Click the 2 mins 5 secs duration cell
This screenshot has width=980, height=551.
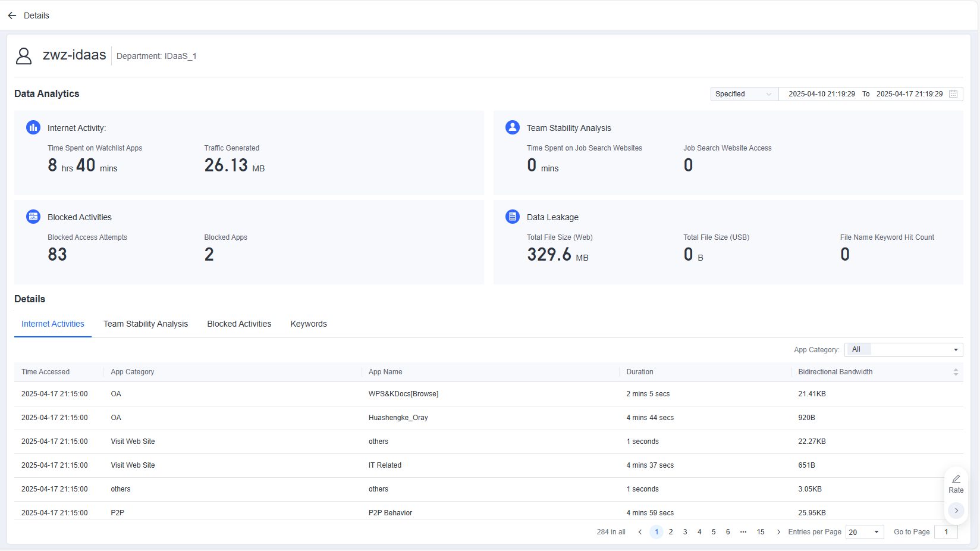point(648,394)
